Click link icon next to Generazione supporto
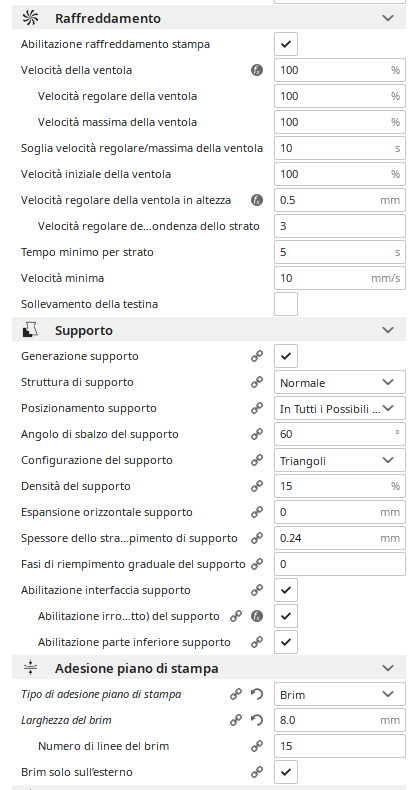The height and width of the screenshot is (790, 413). tap(257, 356)
